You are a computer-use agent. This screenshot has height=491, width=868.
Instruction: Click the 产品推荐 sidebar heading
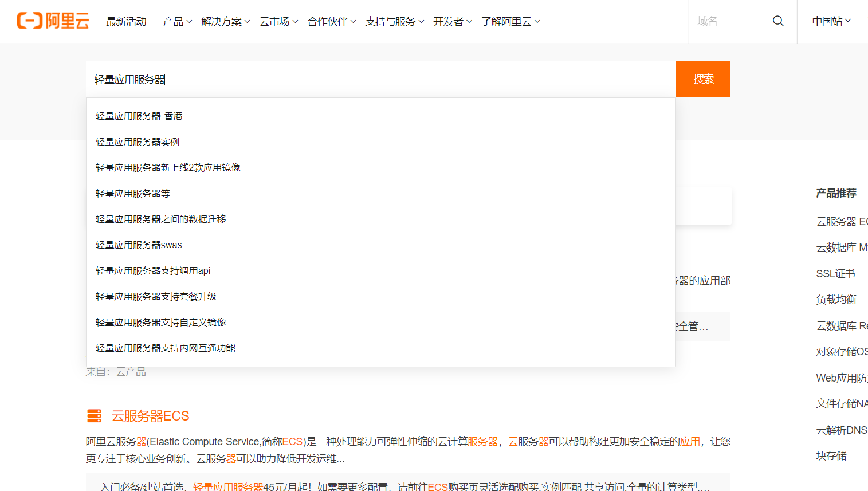[x=836, y=193]
